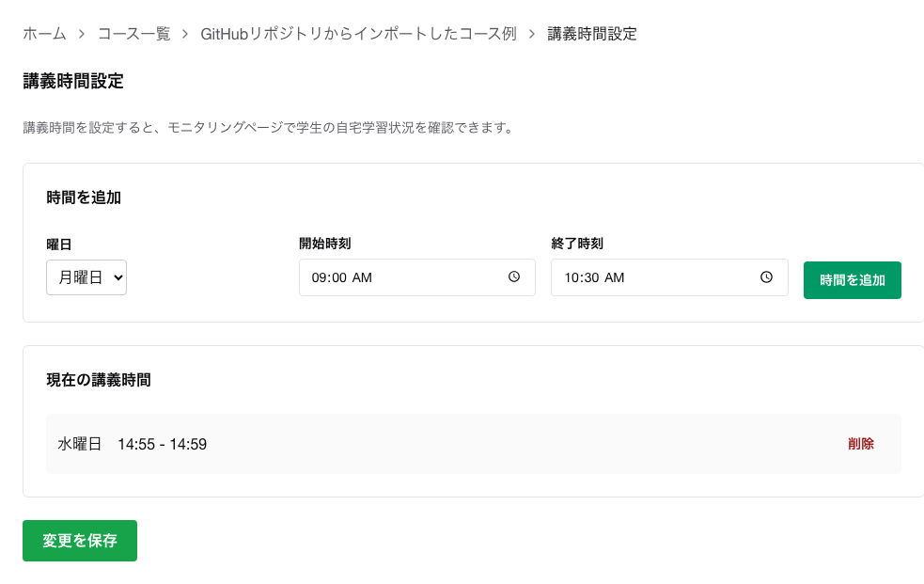This screenshot has height=584, width=924.
Task: Click the 開始時刻 field label
Action: click(x=324, y=244)
